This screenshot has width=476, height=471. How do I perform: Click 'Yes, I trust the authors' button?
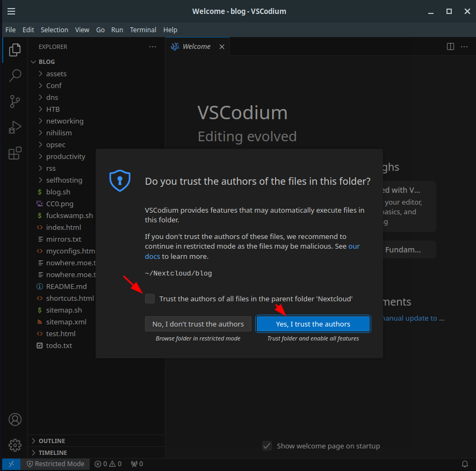(x=313, y=324)
